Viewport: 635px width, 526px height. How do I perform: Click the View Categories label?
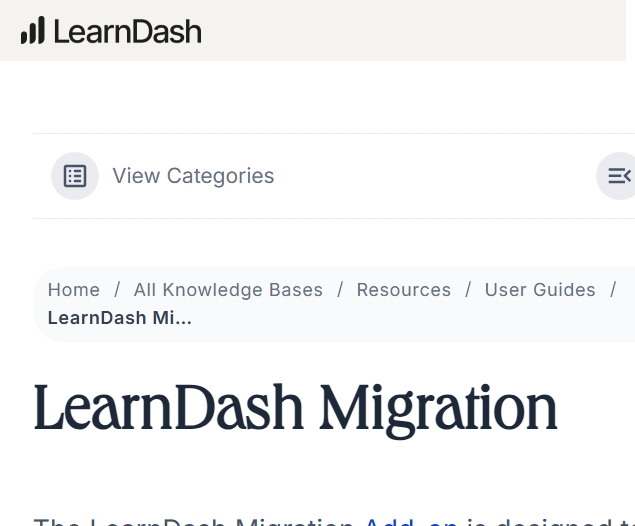193,176
